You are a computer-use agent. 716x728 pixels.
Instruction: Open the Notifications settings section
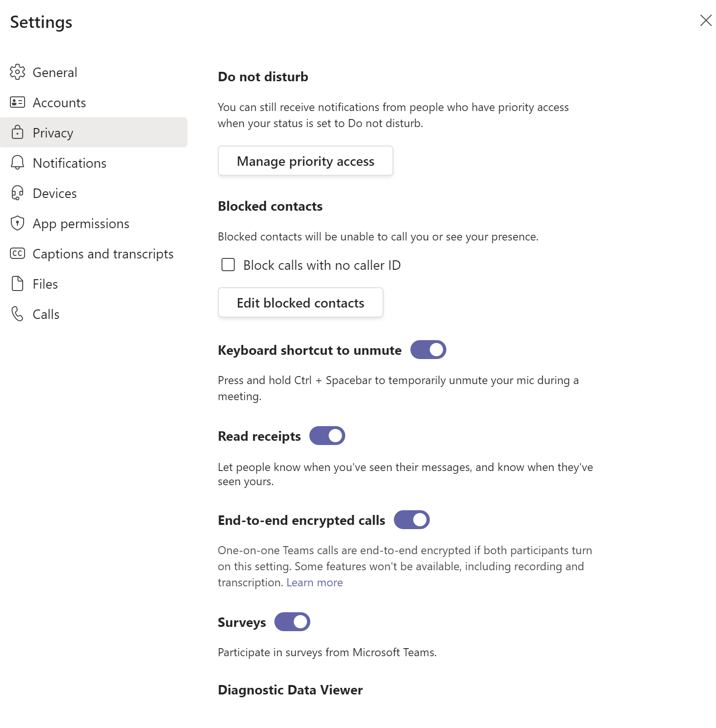69,163
